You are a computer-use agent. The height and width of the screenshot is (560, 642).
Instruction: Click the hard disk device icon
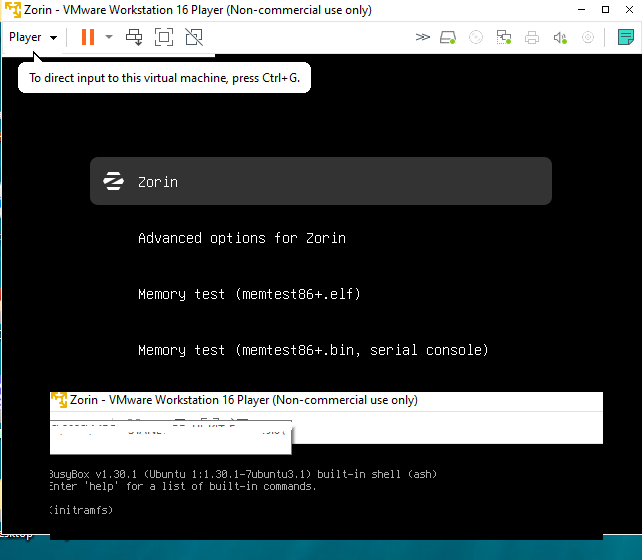448,37
